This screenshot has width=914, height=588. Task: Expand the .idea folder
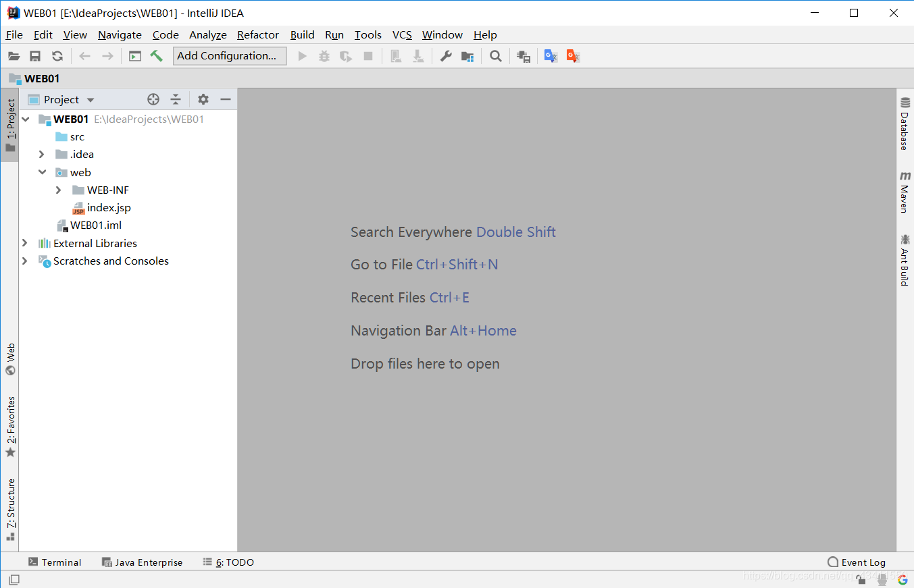point(42,155)
